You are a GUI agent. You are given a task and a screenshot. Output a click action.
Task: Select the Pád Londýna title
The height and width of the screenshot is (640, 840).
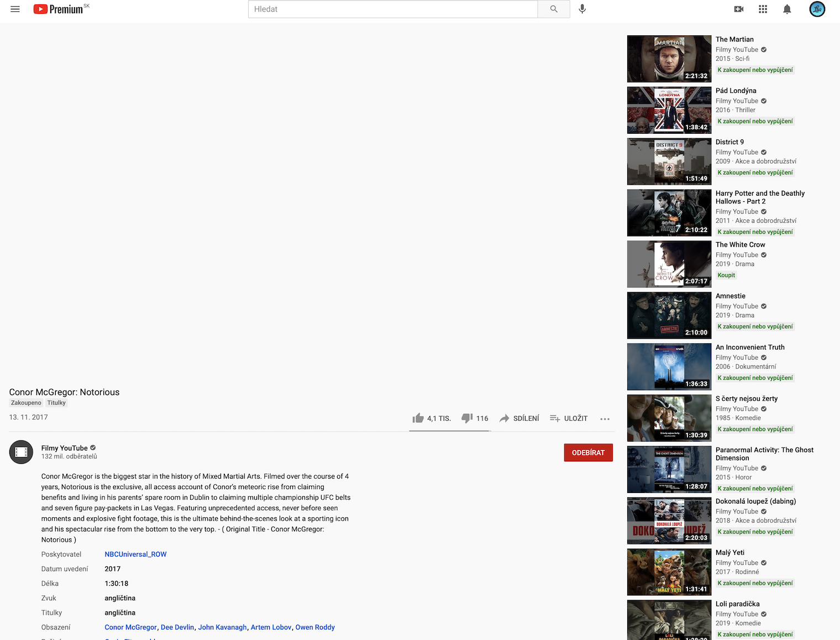[x=736, y=91]
